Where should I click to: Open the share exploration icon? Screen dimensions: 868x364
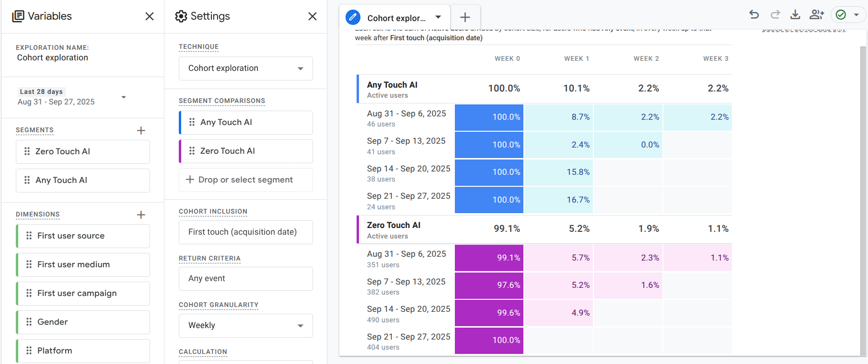tap(816, 14)
